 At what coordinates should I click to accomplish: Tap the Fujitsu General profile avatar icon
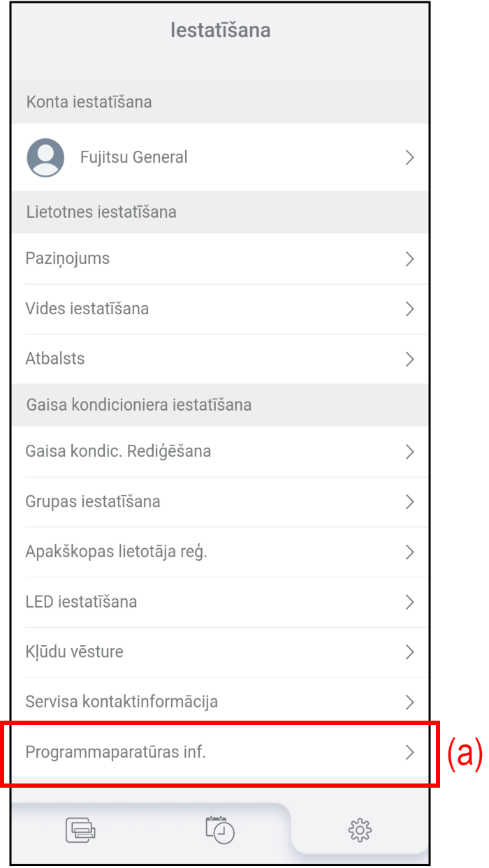[x=45, y=157]
